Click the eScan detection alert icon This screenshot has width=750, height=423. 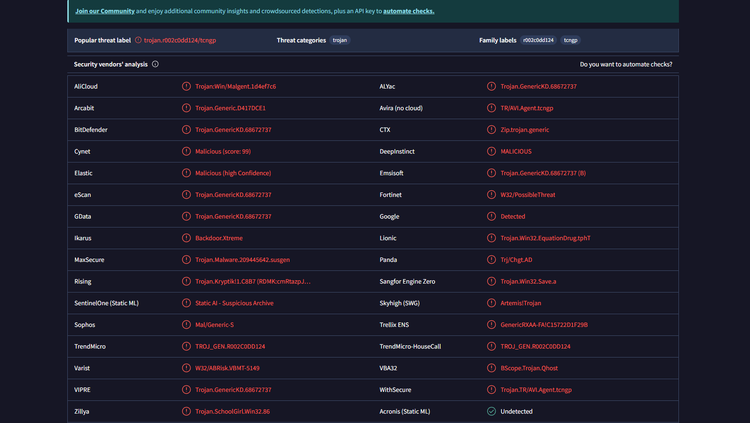[186, 195]
